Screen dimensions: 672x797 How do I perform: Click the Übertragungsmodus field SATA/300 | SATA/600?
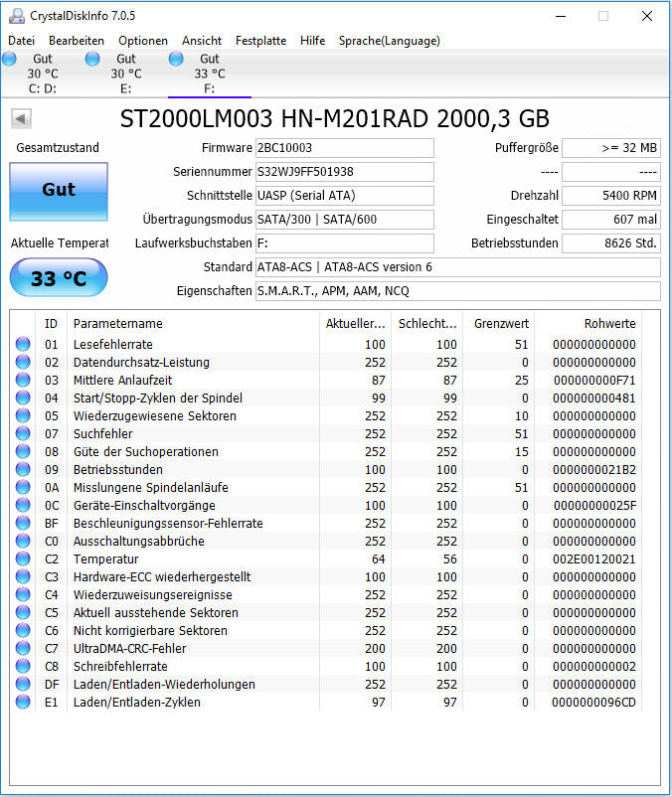(x=345, y=220)
